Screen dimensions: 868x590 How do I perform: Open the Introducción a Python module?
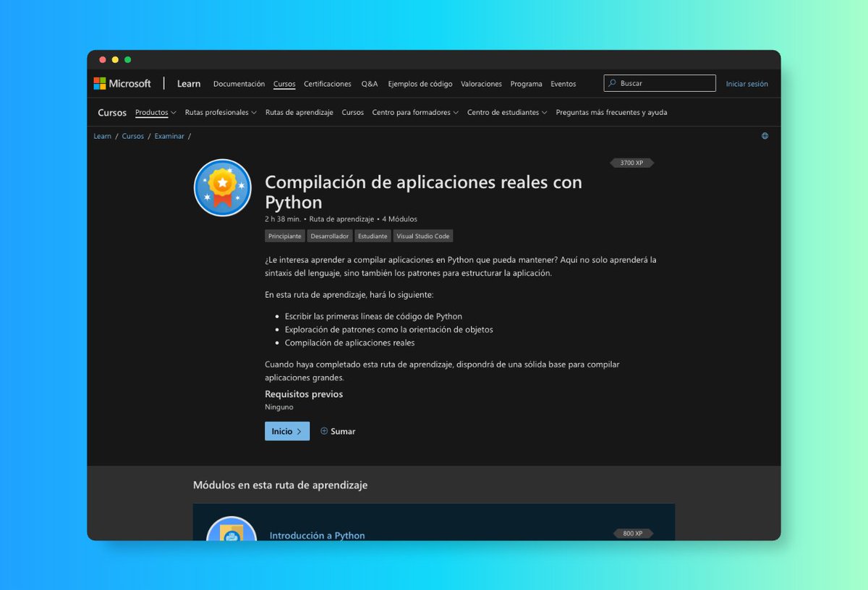pyautogui.click(x=317, y=536)
